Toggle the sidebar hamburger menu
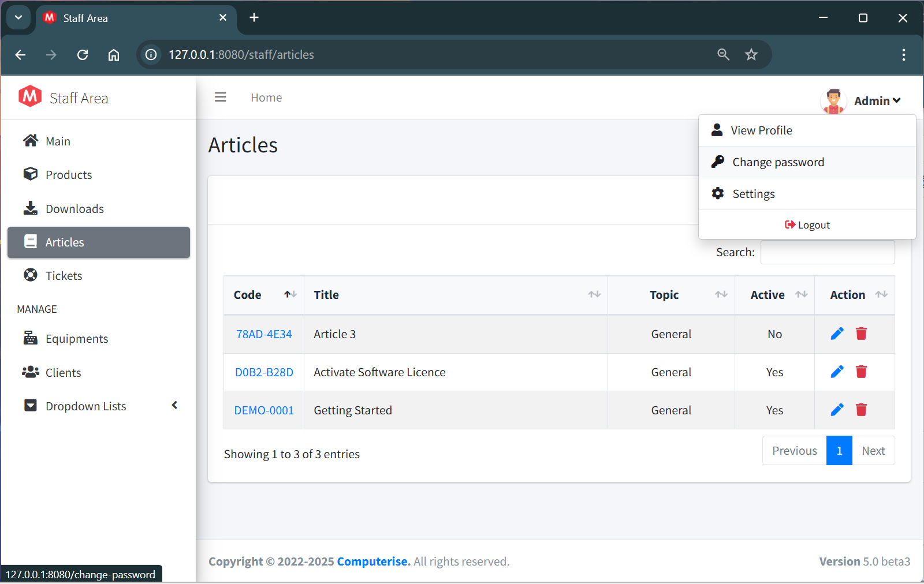The width and height of the screenshot is (924, 584). (220, 97)
